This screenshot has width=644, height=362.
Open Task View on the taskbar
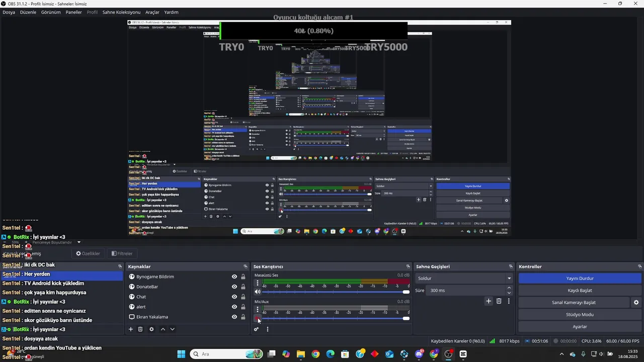click(271, 354)
